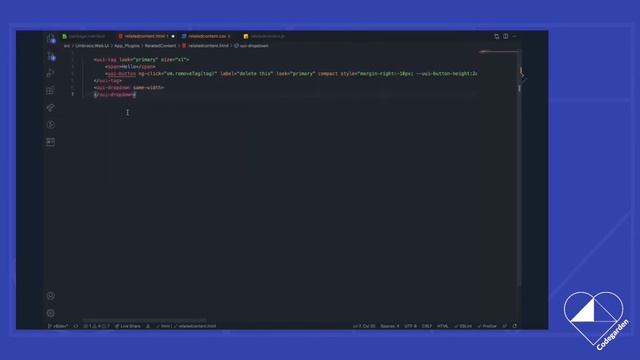The height and width of the screenshot is (360, 640).
Task: Click the editor vertical scrollbar
Action: point(519,167)
